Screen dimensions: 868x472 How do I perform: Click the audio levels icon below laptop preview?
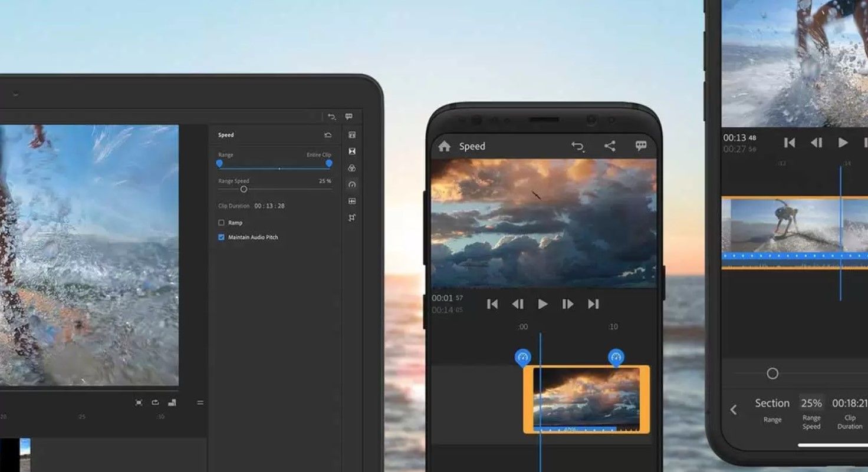(x=172, y=402)
